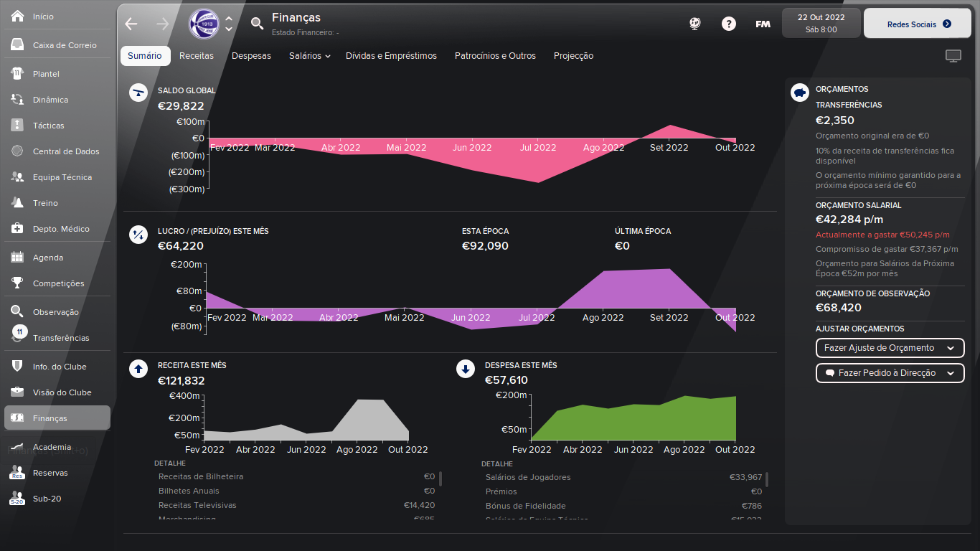Open Depto. Médico from sidebar
This screenshot has width=980, height=551.
tap(61, 229)
